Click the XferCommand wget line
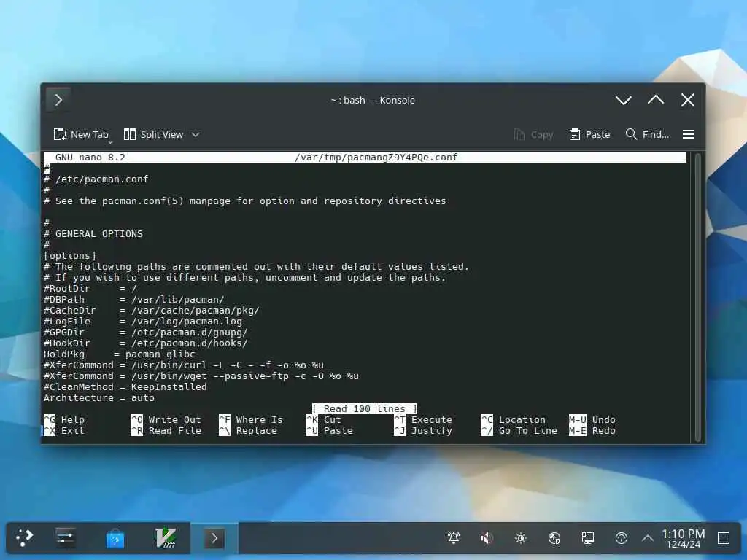This screenshot has width=747, height=560. 201,376
